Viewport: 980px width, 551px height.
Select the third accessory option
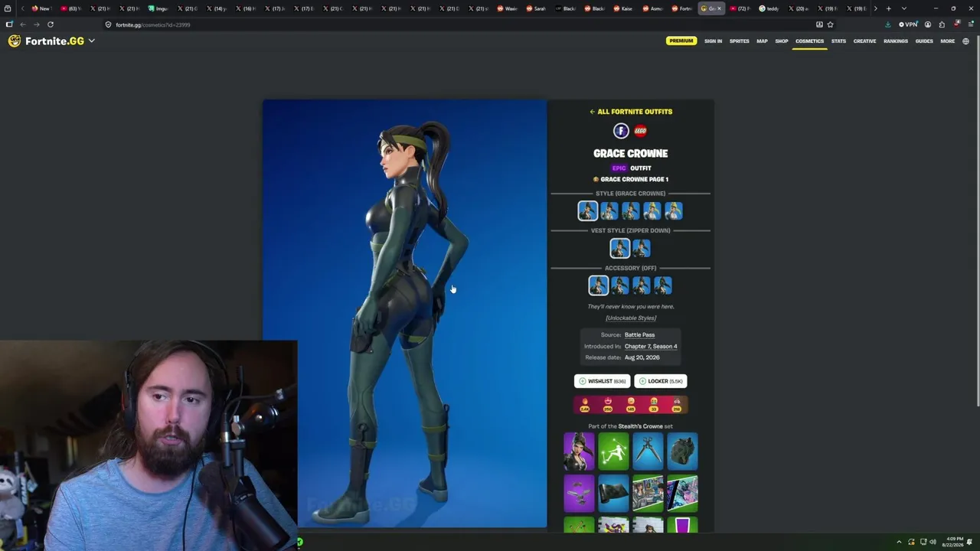click(642, 285)
